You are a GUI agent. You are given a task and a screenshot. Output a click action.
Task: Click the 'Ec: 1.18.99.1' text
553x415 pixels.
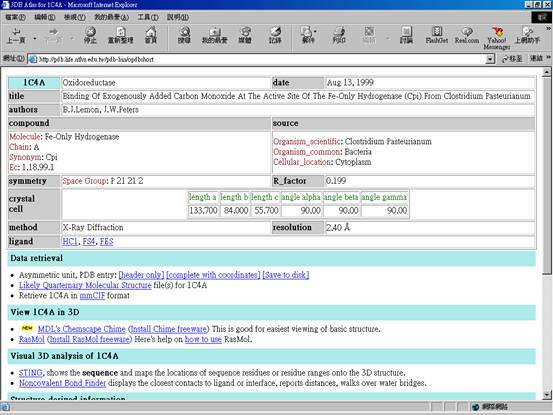pos(32,167)
